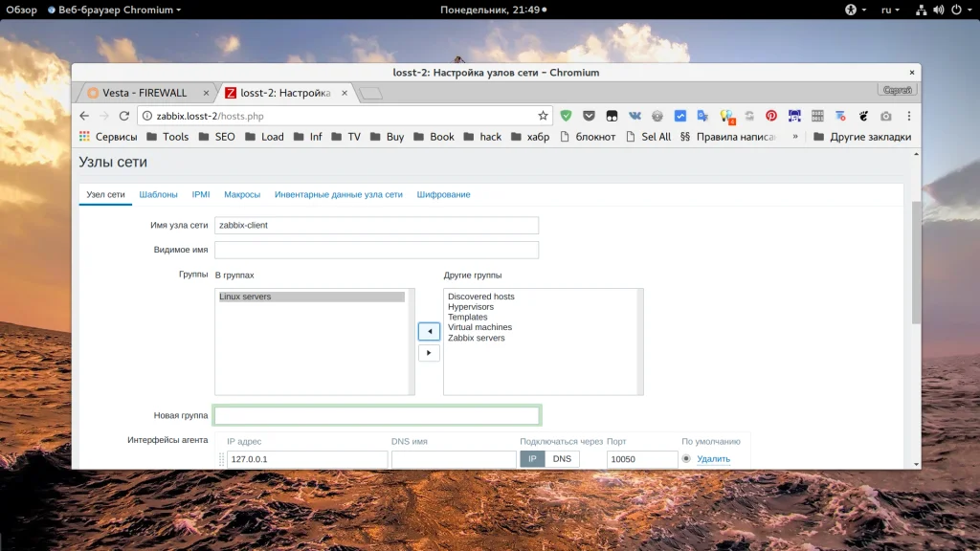Open the Pocket extension icon
The image size is (980, 551).
click(x=589, y=116)
